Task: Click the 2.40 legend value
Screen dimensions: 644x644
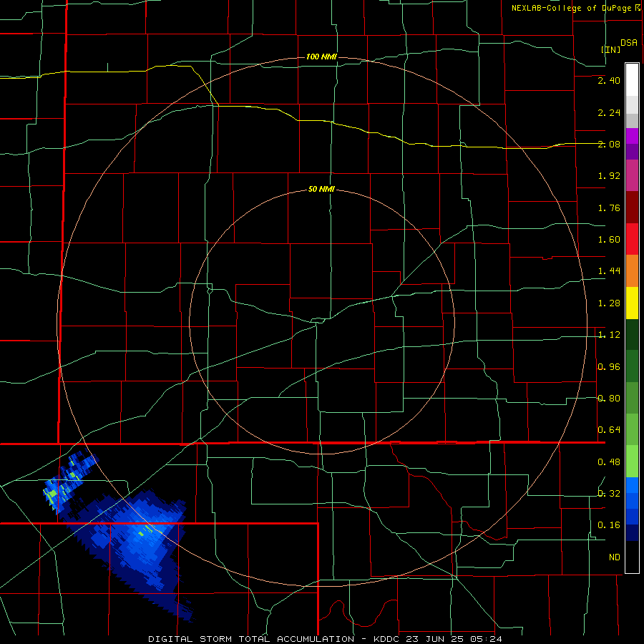Action: tap(609, 80)
